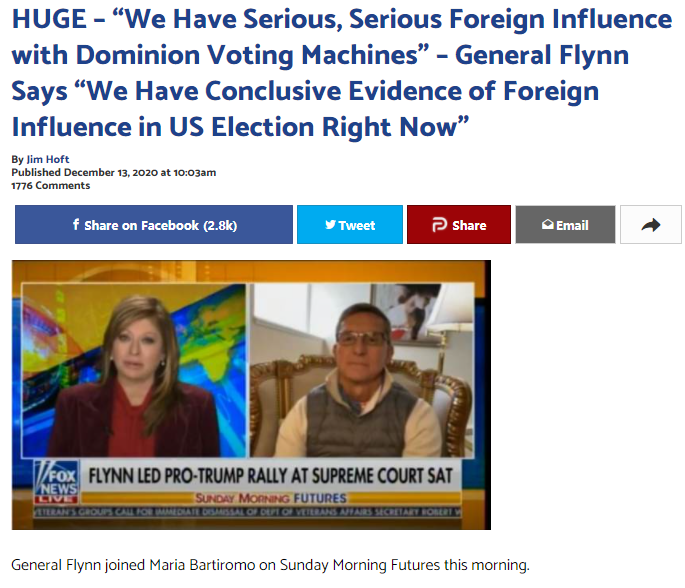View the 1776 Comments

coord(51,186)
